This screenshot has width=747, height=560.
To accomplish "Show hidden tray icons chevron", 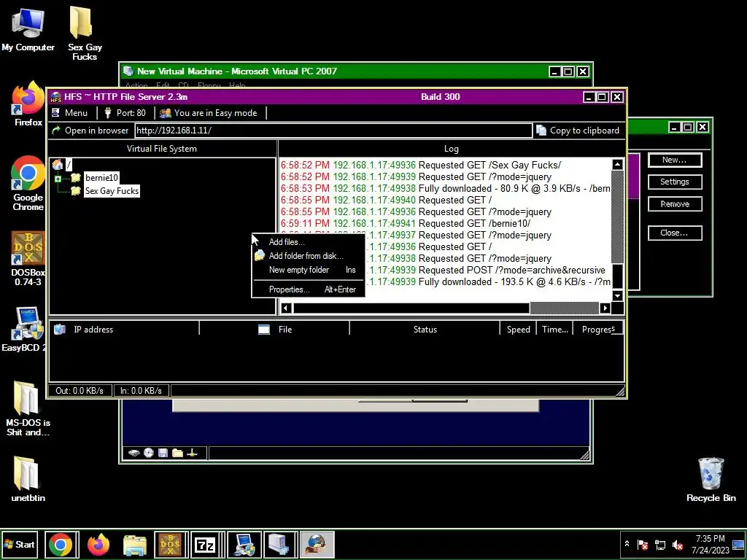I will click(x=627, y=544).
